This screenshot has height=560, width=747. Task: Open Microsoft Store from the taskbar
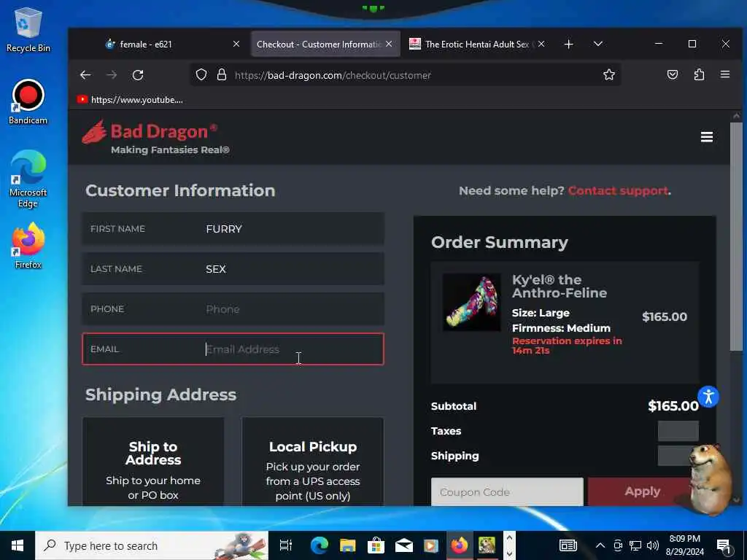[x=376, y=545]
